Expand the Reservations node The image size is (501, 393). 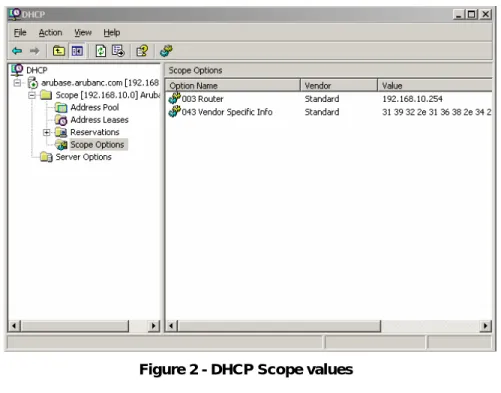(x=47, y=133)
